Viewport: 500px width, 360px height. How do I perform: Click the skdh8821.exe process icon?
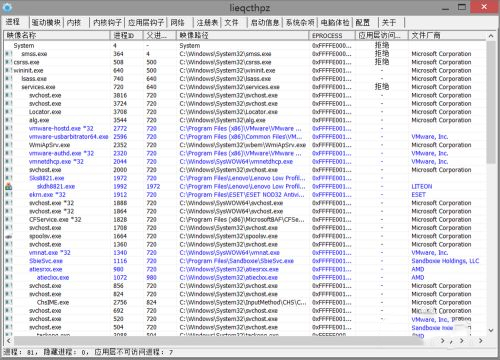click(x=9, y=187)
